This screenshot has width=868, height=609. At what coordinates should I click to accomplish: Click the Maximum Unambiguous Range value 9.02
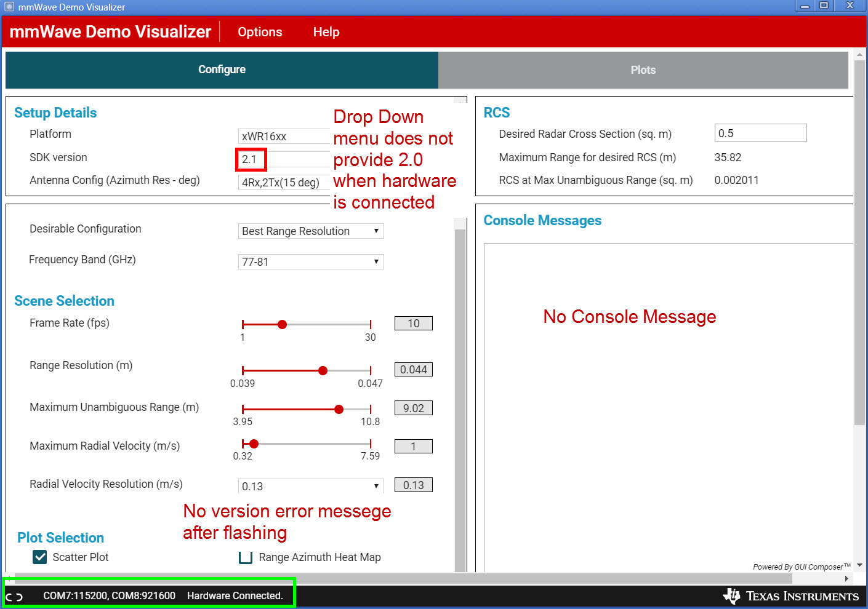click(414, 408)
